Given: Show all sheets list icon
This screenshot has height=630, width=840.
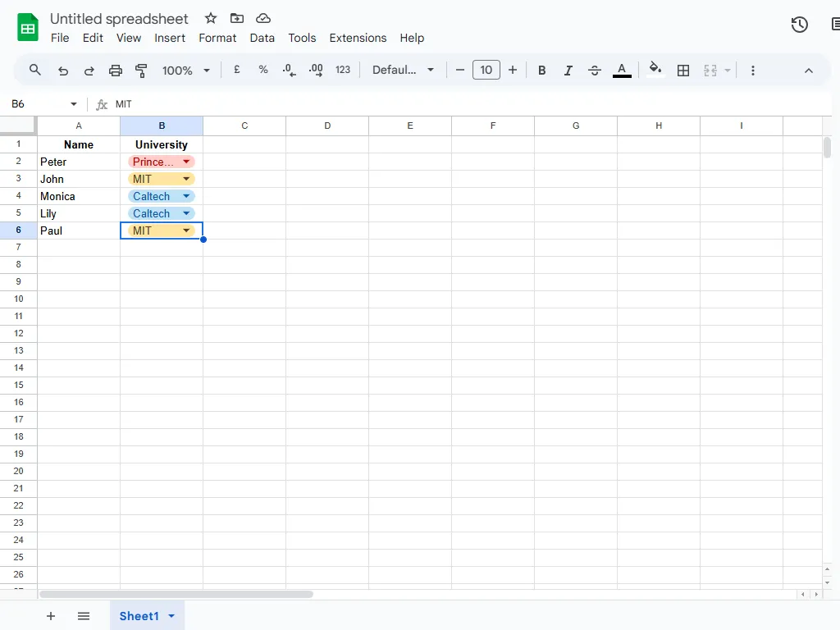Looking at the screenshot, I should click(84, 616).
